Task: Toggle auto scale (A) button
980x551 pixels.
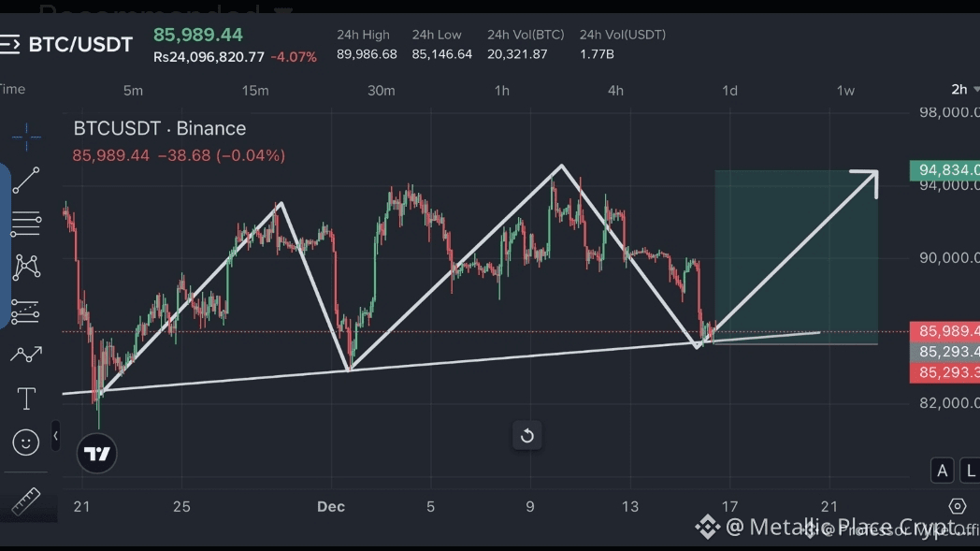Action: pyautogui.click(x=943, y=471)
